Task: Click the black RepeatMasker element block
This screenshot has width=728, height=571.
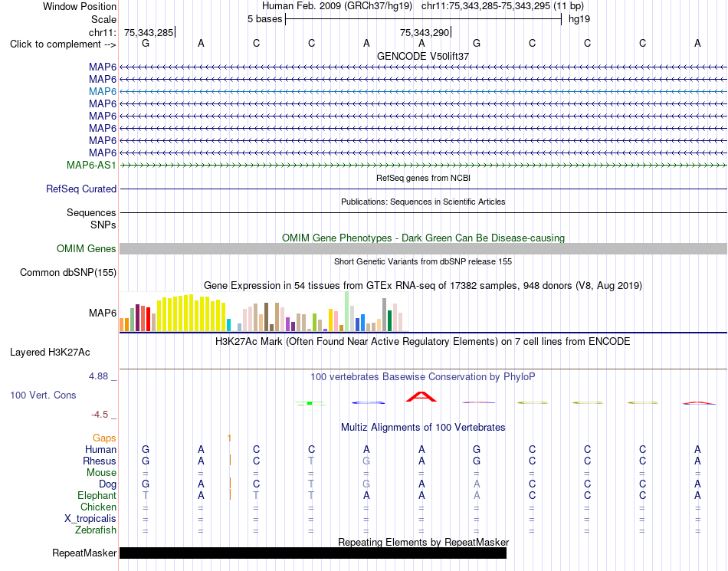Action: click(313, 553)
